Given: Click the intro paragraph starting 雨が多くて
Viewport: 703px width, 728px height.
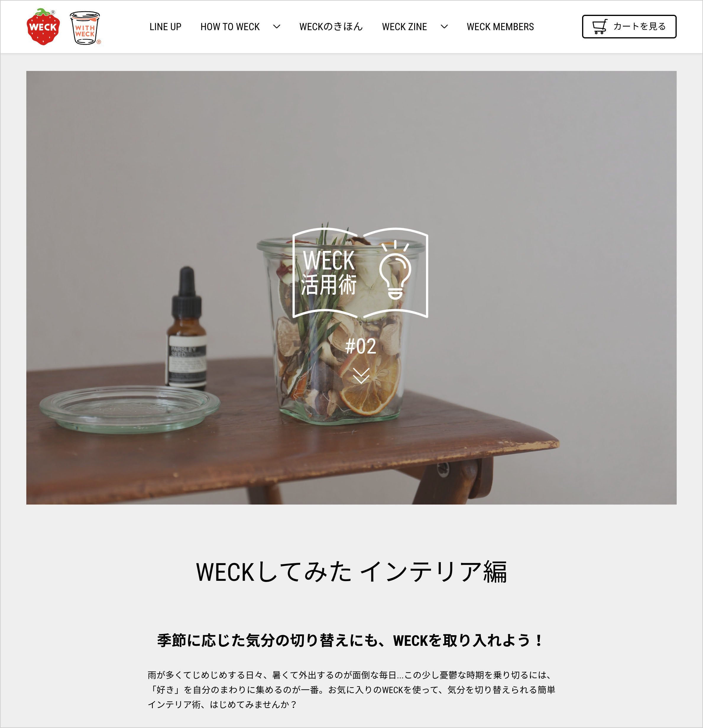Looking at the screenshot, I should coord(351,689).
